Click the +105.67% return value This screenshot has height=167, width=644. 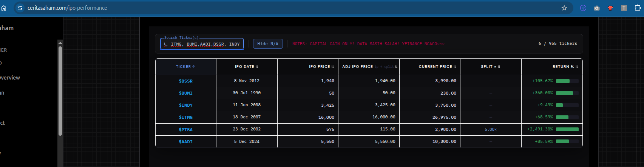point(542,81)
